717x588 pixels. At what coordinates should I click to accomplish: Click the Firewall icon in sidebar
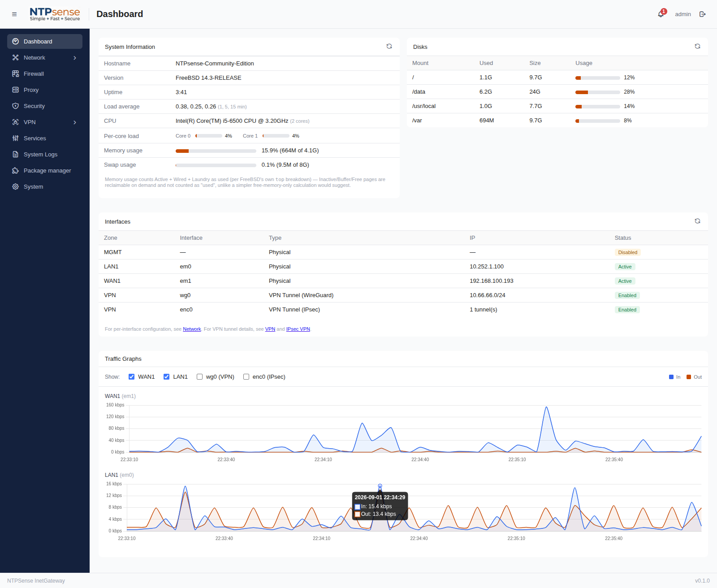click(16, 73)
